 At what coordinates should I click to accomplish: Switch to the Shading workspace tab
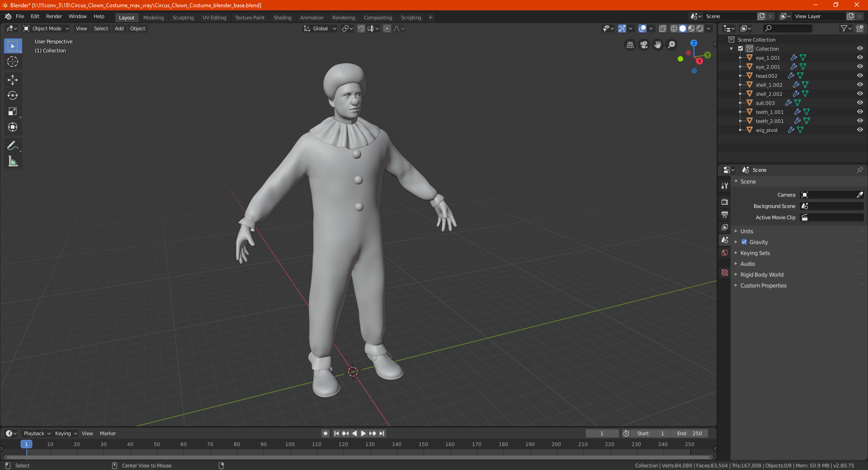click(x=282, y=18)
